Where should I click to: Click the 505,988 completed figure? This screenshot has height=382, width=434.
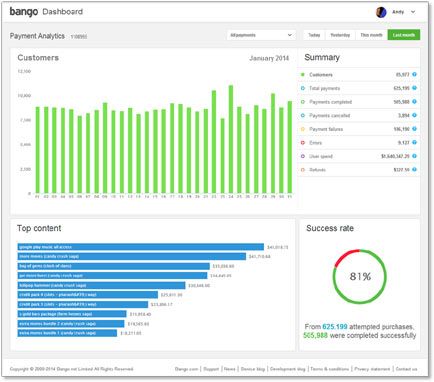(315, 335)
